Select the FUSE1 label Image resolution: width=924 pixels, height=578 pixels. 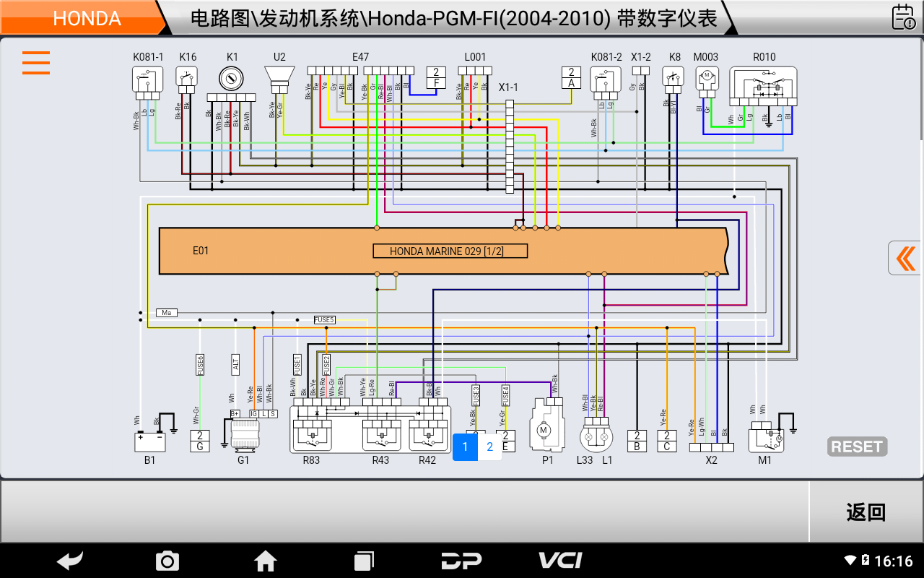pos(297,364)
